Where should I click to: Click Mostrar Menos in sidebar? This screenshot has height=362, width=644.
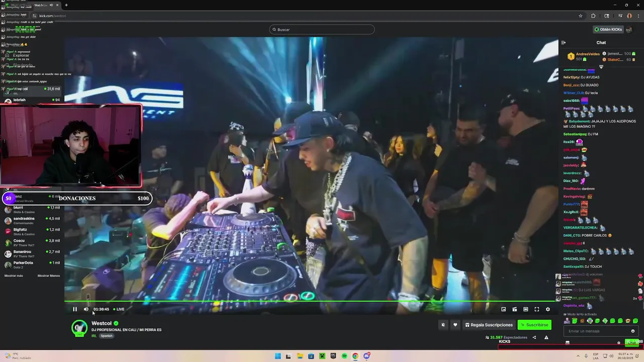pyautogui.click(x=49, y=276)
